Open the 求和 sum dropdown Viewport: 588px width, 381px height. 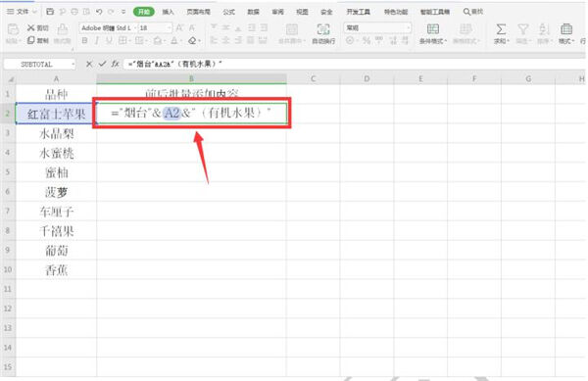click(501, 33)
